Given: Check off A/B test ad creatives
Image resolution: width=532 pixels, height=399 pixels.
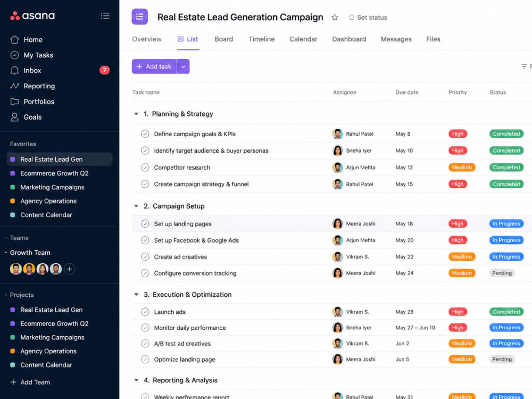Looking at the screenshot, I should 145,343.
